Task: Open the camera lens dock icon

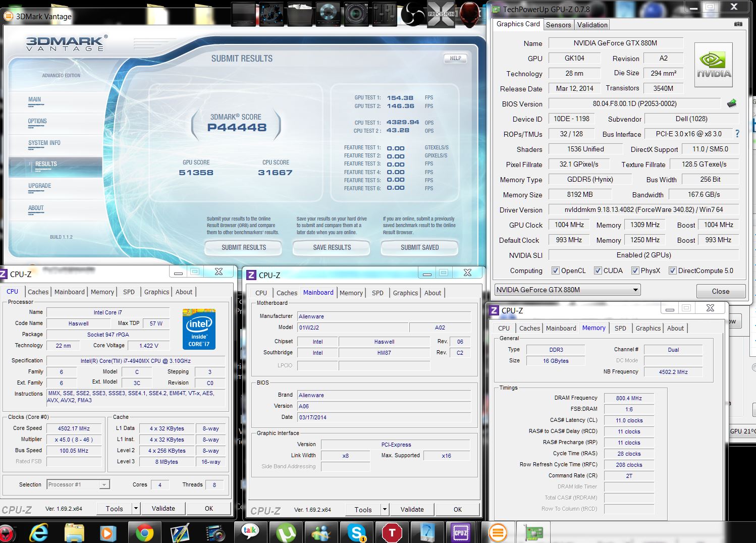Action: [357, 14]
